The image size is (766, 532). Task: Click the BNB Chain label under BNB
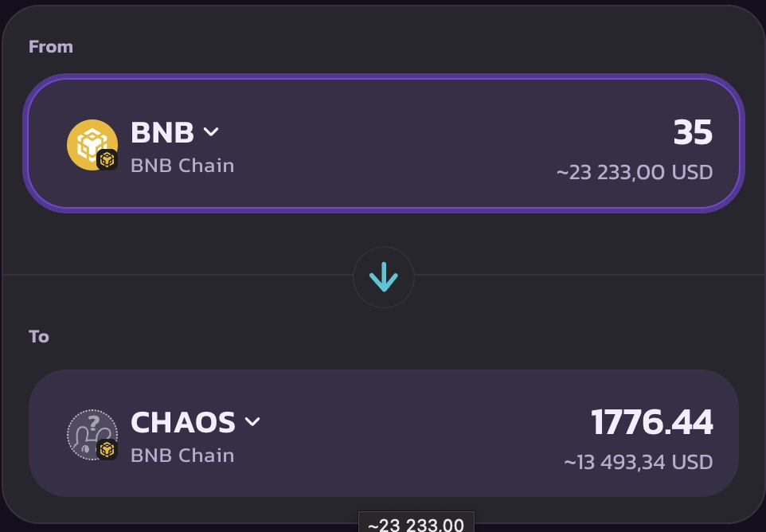point(182,166)
